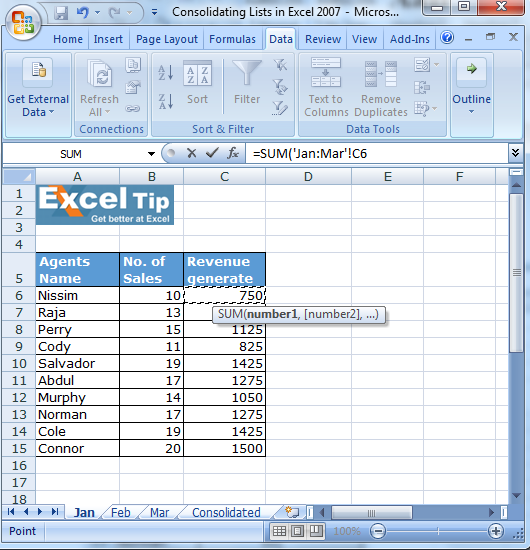Toggle the Filter funnel button

[247, 83]
